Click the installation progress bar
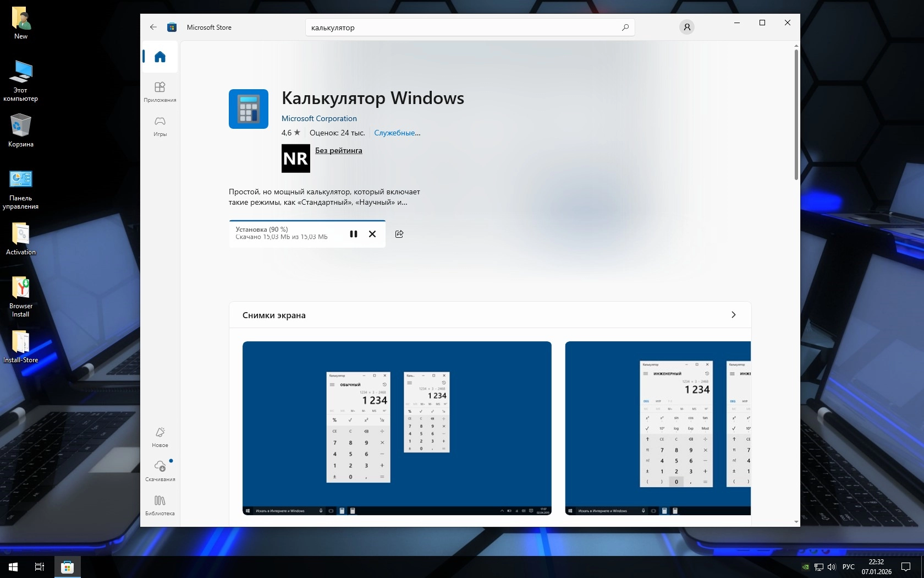The image size is (924, 578). coord(307,221)
